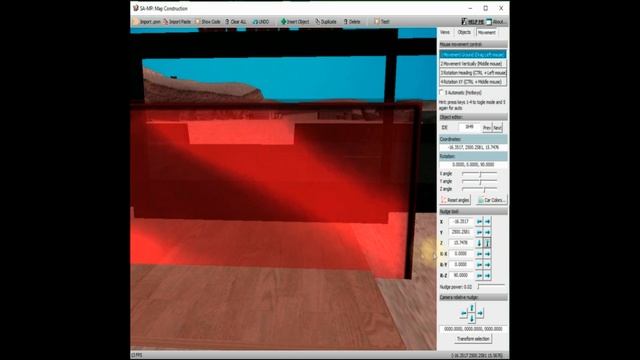Viewport: 640px width, 360px height.
Task: Click the Transform selection button
Action: tap(473, 339)
